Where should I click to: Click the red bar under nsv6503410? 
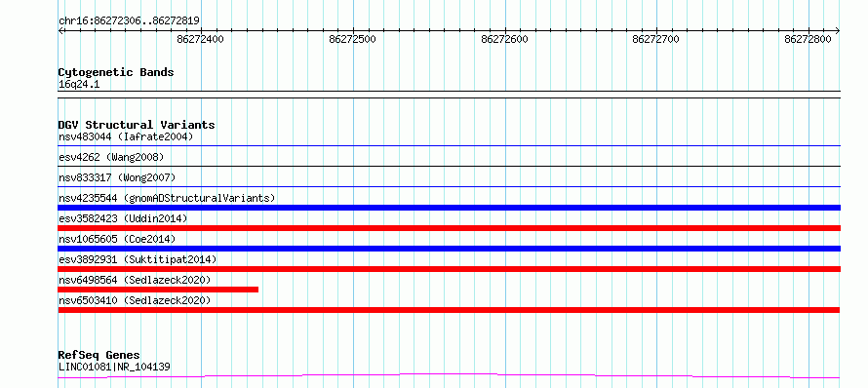449,310
